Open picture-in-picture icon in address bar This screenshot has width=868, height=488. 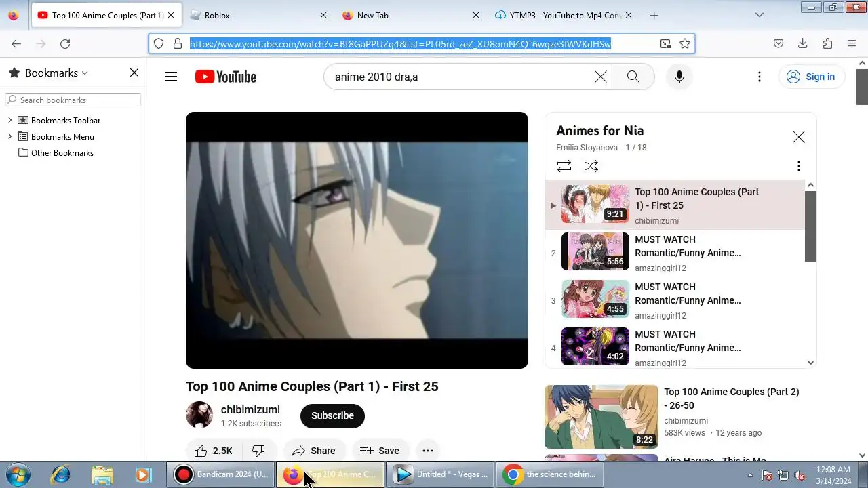[666, 43]
